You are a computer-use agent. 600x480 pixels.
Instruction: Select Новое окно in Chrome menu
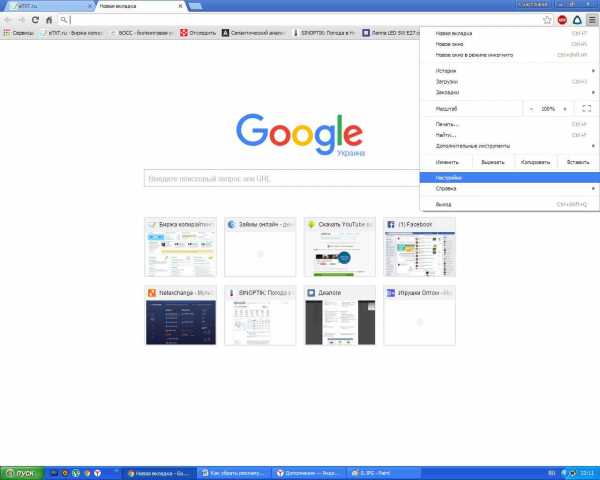point(509,44)
